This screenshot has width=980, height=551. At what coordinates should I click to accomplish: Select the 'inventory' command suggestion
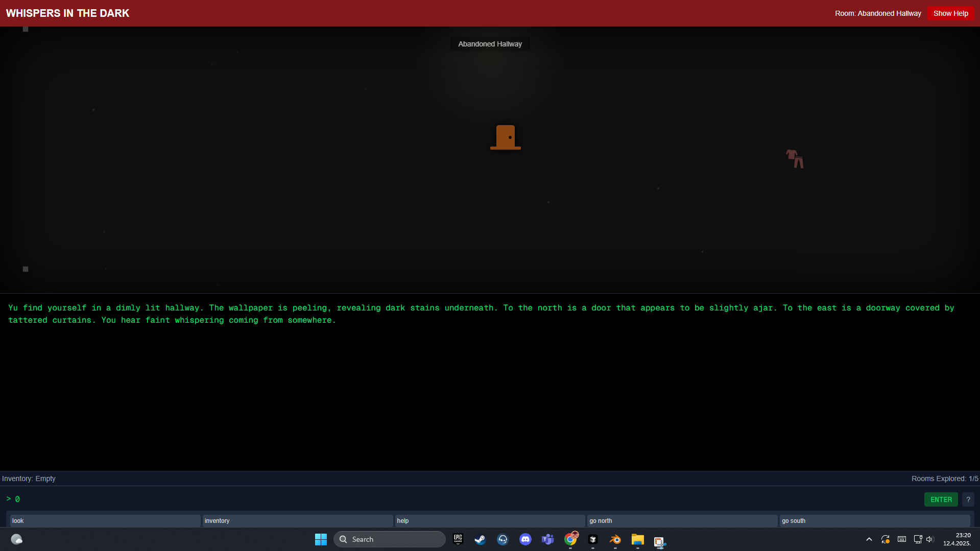[298, 521]
